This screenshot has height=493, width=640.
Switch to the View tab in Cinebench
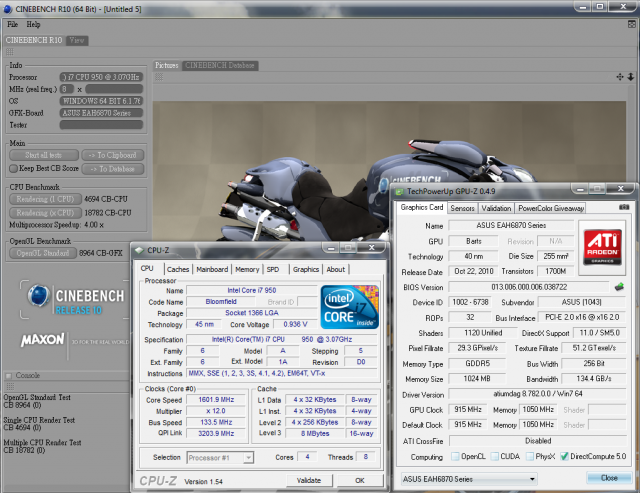(x=77, y=40)
